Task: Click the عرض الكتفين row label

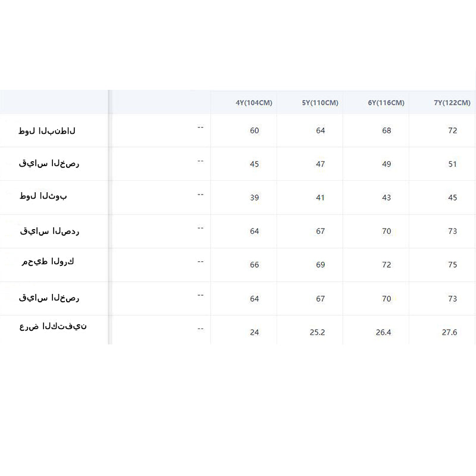Action: (x=53, y=327)
